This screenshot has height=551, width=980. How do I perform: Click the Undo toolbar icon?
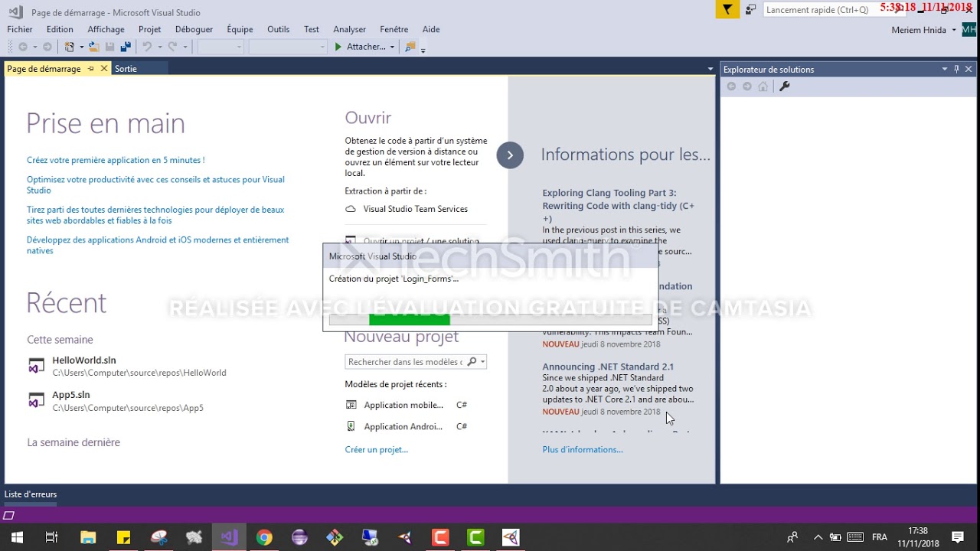[147, 47]
